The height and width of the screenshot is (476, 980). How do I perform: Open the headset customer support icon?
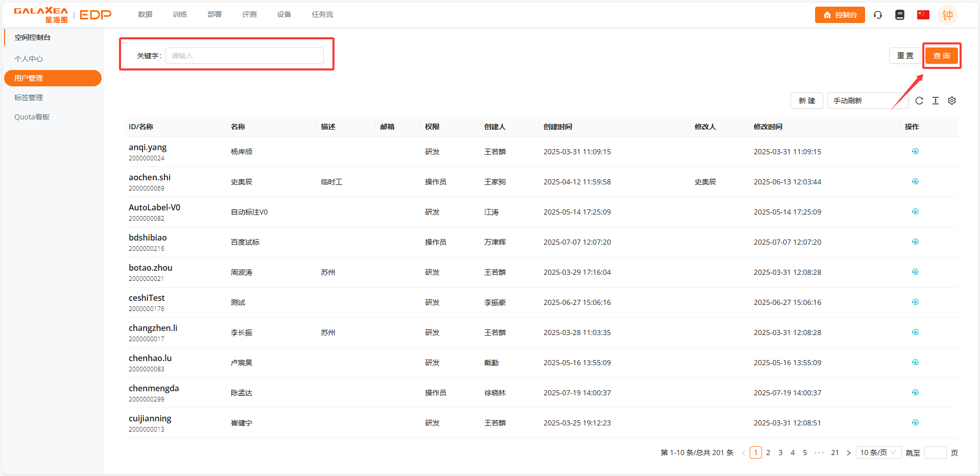[x=878, y=15]
